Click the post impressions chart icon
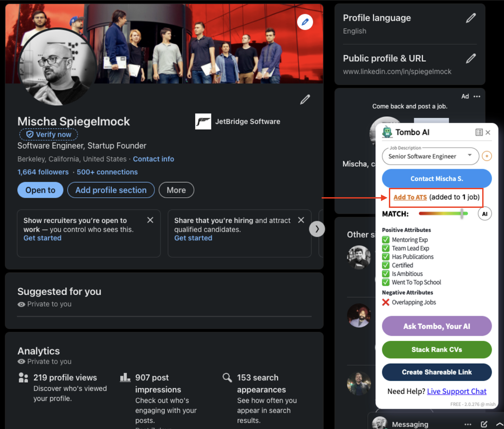 (x=125, y=377)
